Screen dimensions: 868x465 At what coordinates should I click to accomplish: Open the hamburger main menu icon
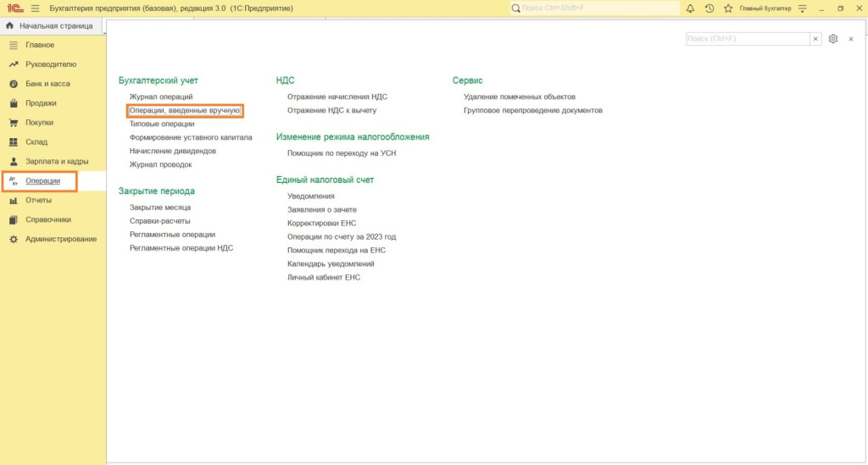tap(35, 8)
